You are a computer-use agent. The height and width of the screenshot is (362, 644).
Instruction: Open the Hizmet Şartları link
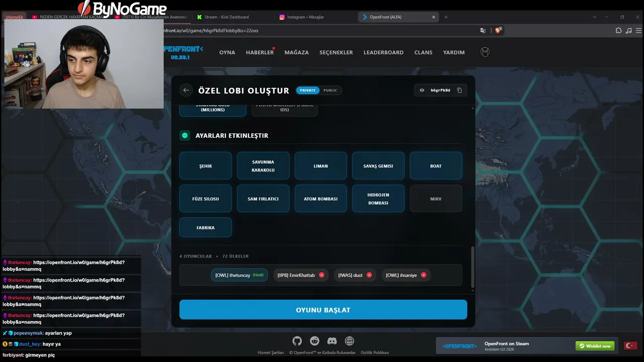[x=271, y=352]
